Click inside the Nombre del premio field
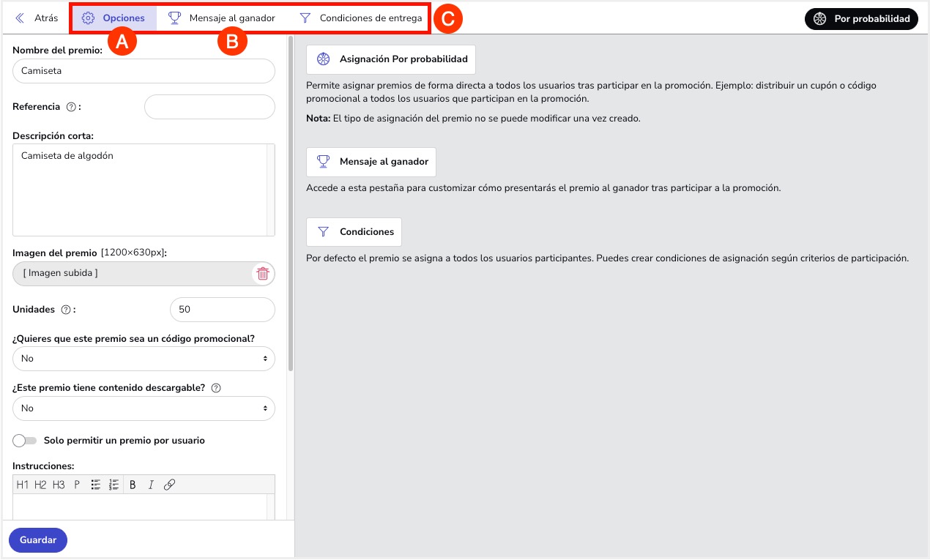 (144, 71)
